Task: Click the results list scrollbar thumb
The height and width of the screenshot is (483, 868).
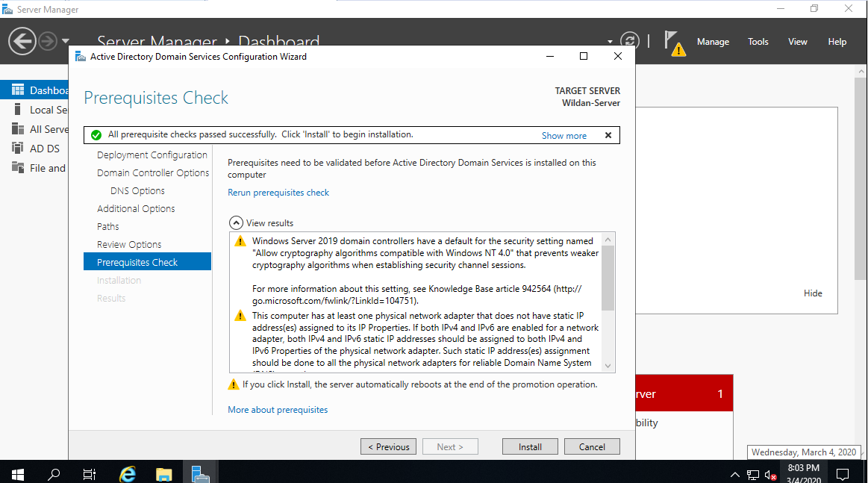Action: (608, 278)
